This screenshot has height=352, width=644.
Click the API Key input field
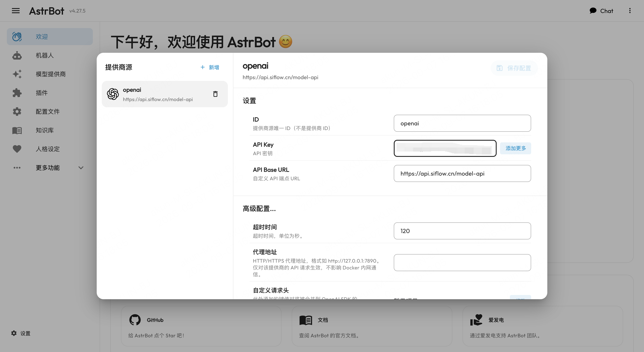(x=445, y=148)
